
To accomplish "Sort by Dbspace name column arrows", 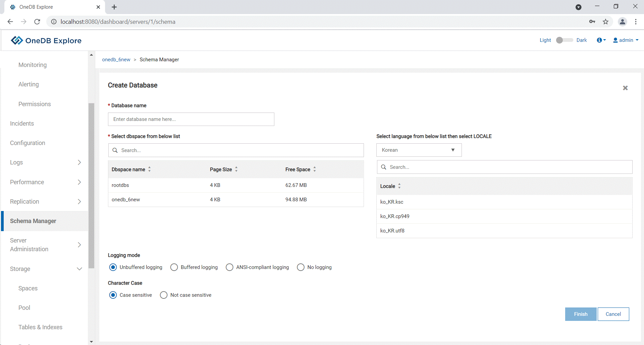I will point(149,169).
